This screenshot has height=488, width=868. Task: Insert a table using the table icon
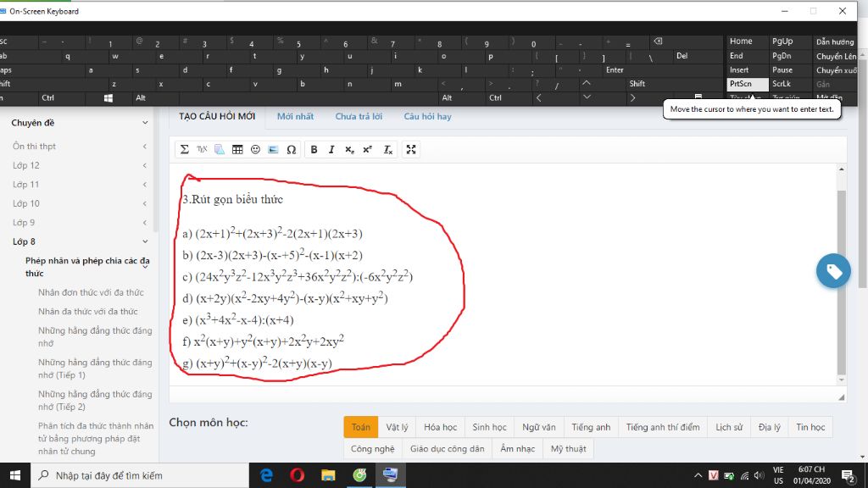237,149
